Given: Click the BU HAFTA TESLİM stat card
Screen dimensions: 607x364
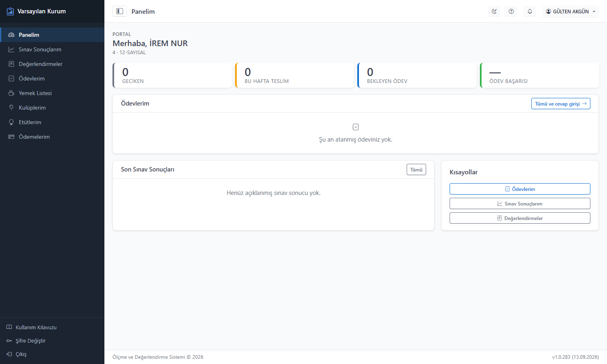Looking at the screenshot, I should tap(295, 75).
